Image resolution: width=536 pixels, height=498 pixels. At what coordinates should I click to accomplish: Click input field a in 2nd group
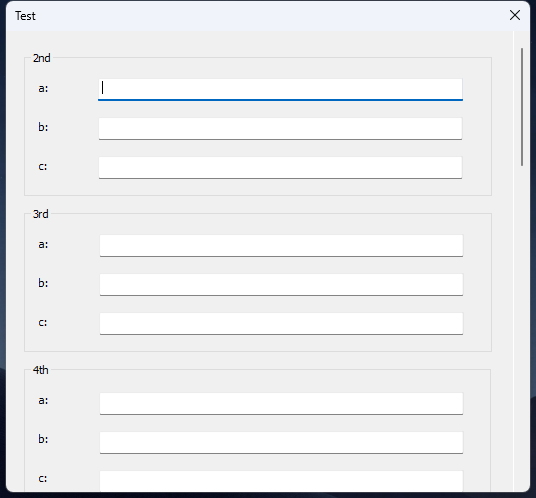280,90
